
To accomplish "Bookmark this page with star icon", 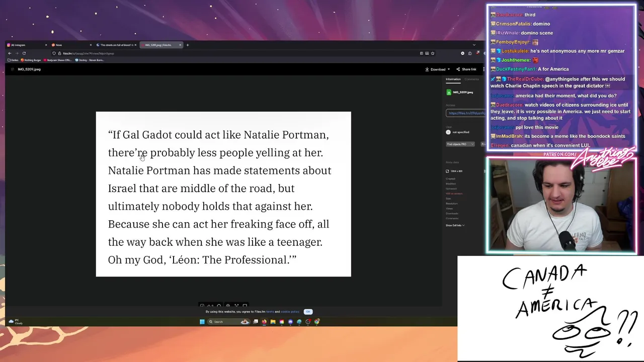I will click(433, 53).
